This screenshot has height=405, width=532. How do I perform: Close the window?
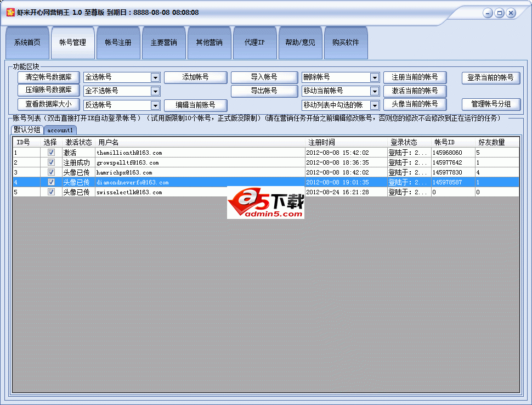(511, 13)
